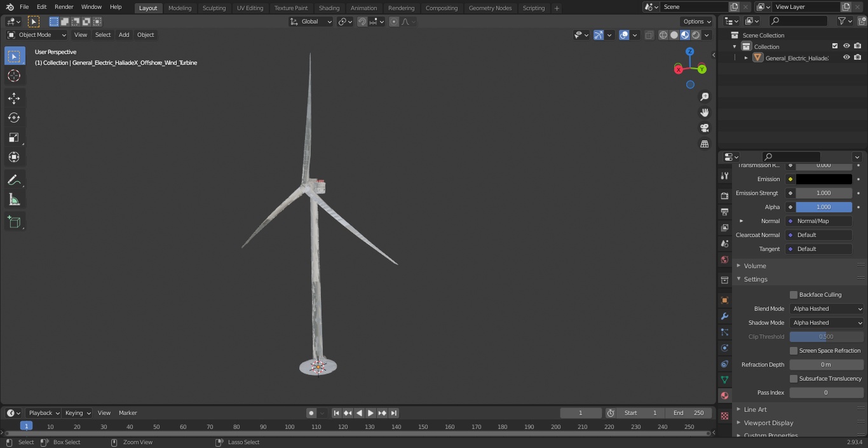Expand the Viewport Display panel
The width and height of the screenshot is (868, 448).
point(768,423)
